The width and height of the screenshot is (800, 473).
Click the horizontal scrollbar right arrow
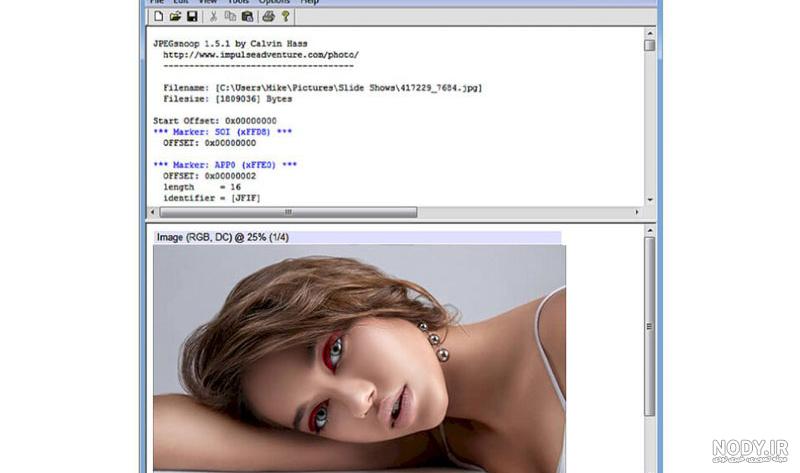click(637, 212)
